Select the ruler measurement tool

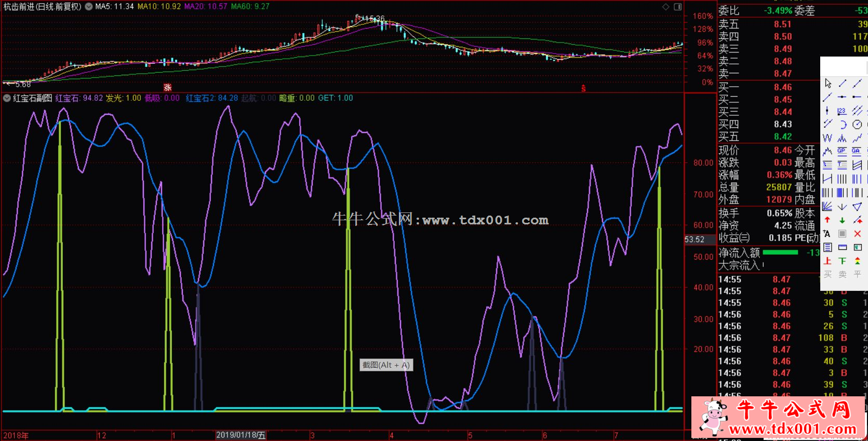pyautogui.click(x=842, y=247)
